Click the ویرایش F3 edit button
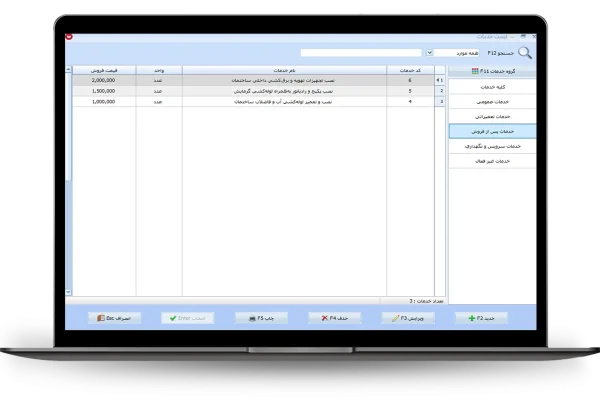The image size is (600, 400). 408,318
